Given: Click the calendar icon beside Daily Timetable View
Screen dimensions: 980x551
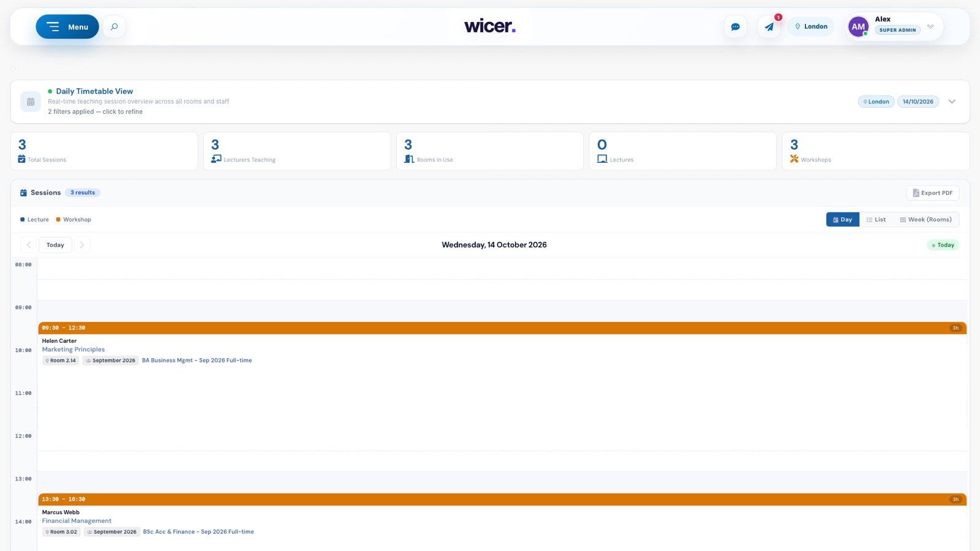Looking at the screenshot, I should click(31, 102).
